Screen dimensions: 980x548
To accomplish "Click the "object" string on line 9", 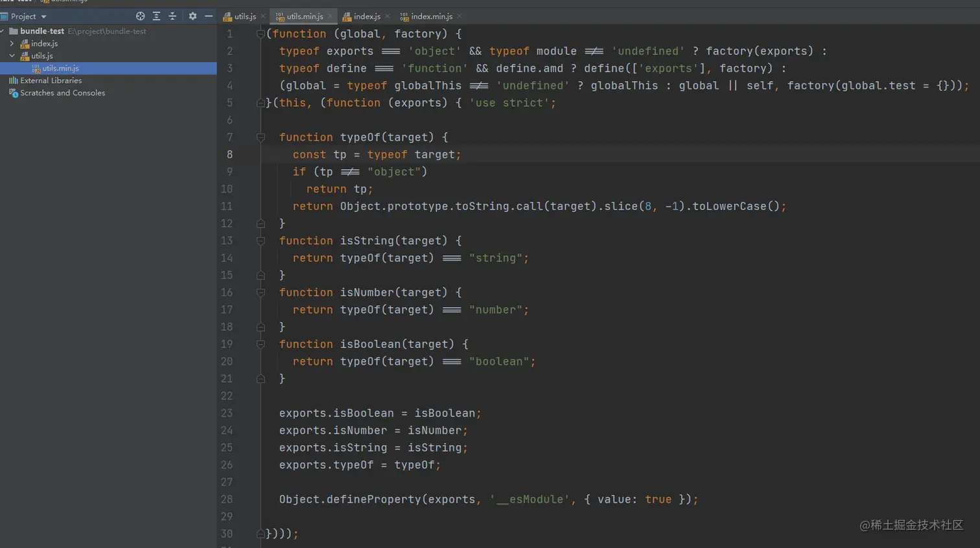I will click(x=394, y=172).
